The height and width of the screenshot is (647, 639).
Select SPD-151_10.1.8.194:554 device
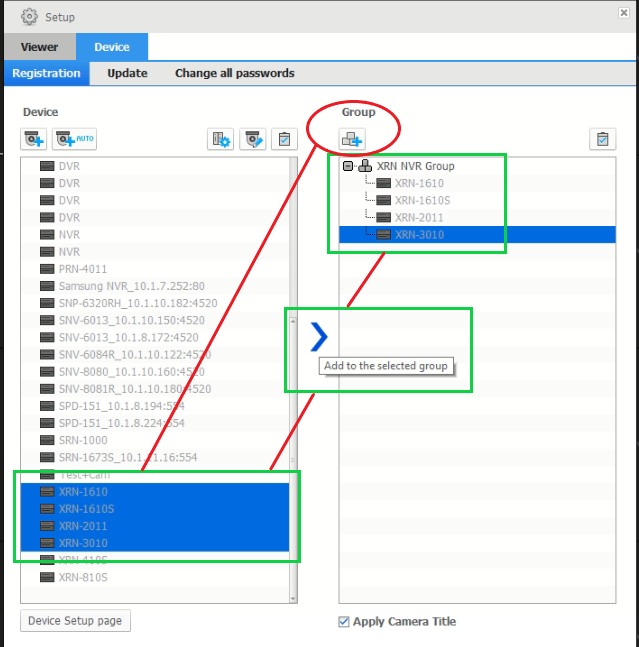point(155,406)
